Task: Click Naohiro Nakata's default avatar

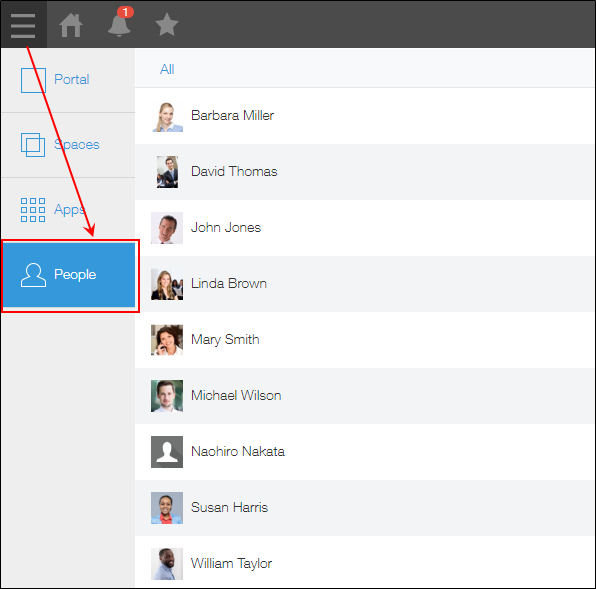Action: (167, 452)
